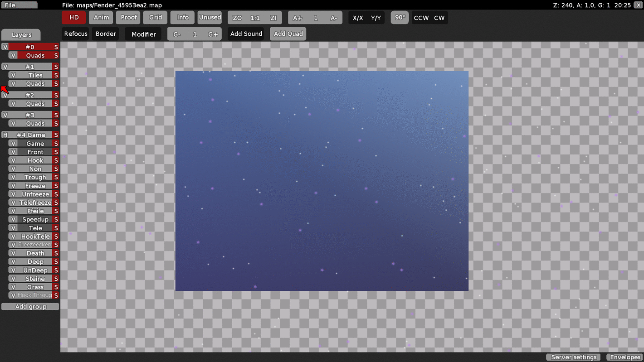Toggle the Grid display button
Screen dimensions: 644x362
[156, 18]
